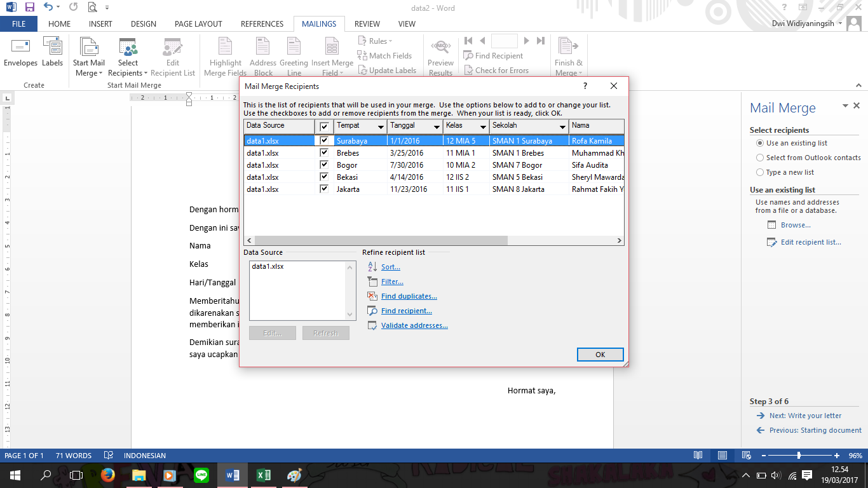Switch to the PAGE LAYOUT tab
868x488 pixels.
(198, 24)
